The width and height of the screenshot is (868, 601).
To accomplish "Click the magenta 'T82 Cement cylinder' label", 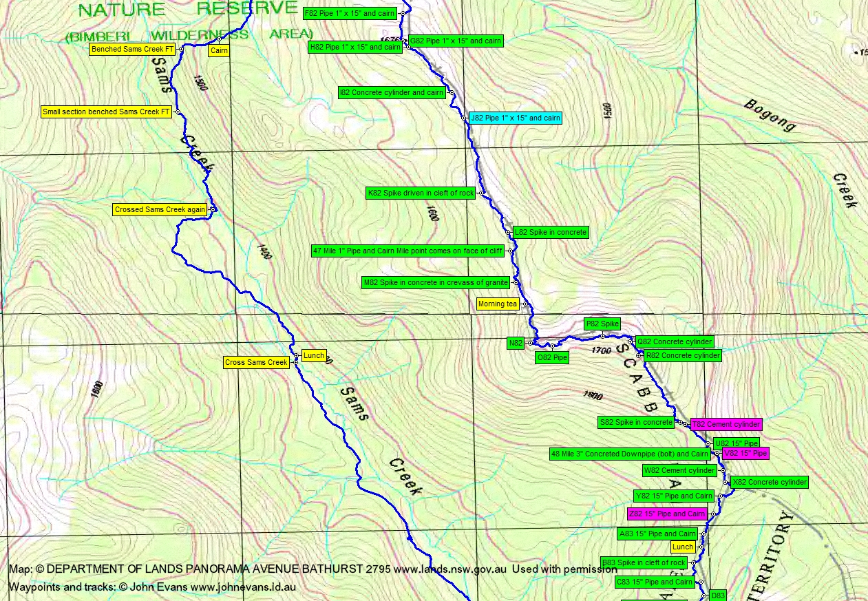I will [726, 425].
